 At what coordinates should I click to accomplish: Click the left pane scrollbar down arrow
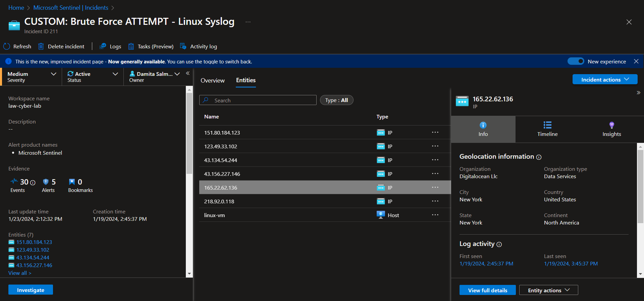coord(189,274)
